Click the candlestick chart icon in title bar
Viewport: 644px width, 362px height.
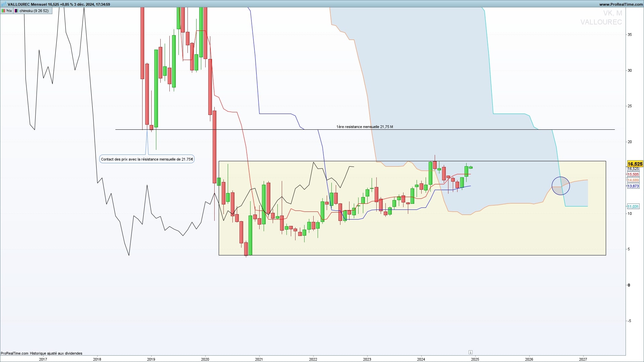tap(4, 4)
